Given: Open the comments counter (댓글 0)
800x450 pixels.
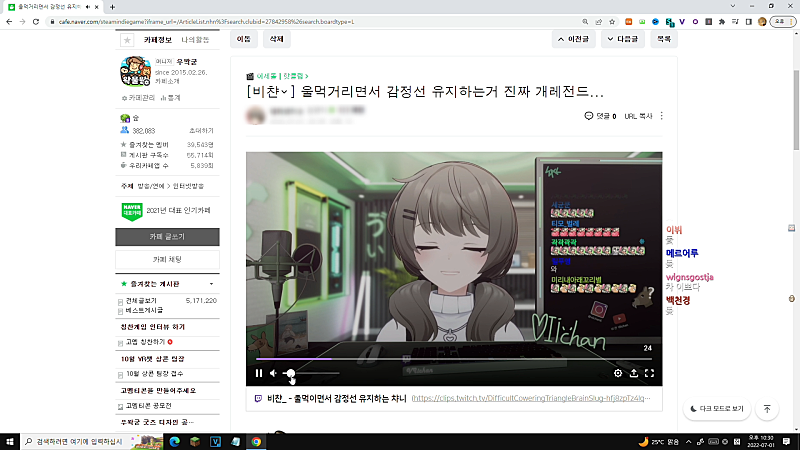Looking at the screenshot, I should (x=601, y=116).
